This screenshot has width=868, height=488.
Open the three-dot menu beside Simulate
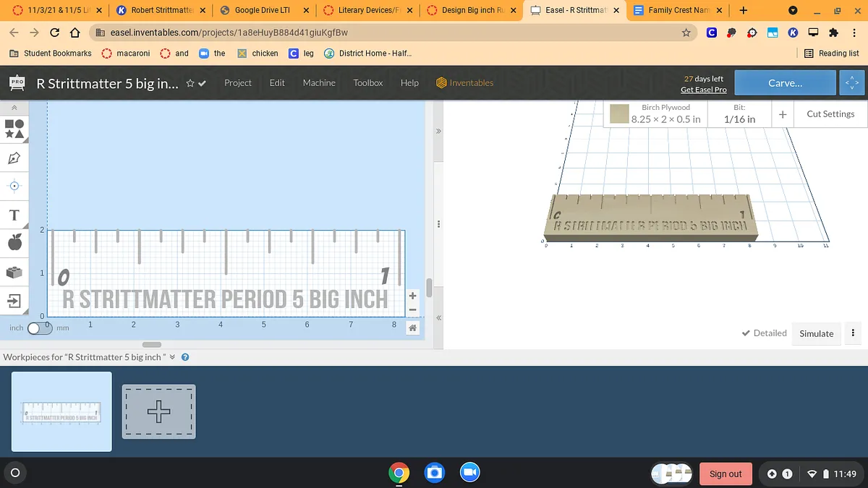853,333
